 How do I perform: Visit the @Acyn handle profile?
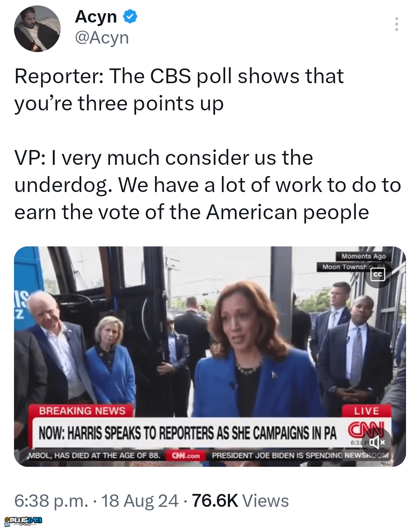101,38
